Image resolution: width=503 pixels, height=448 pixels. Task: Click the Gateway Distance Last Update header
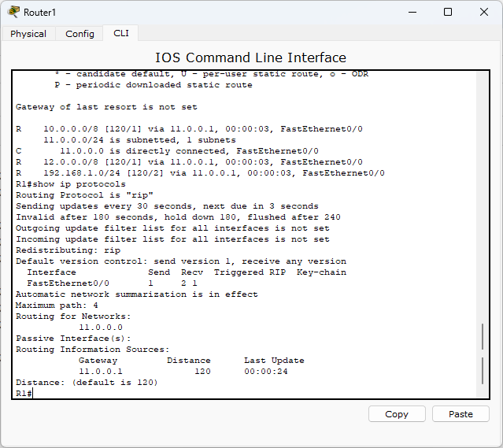[191, 361]
